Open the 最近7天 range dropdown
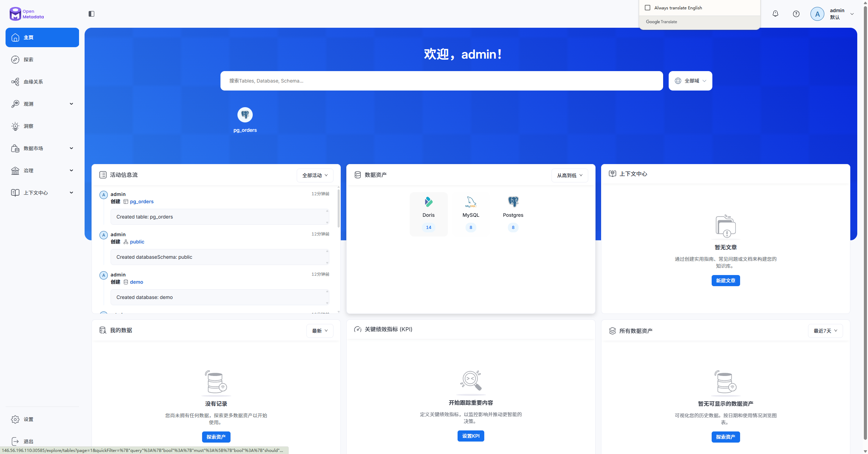 pos(825,331)
